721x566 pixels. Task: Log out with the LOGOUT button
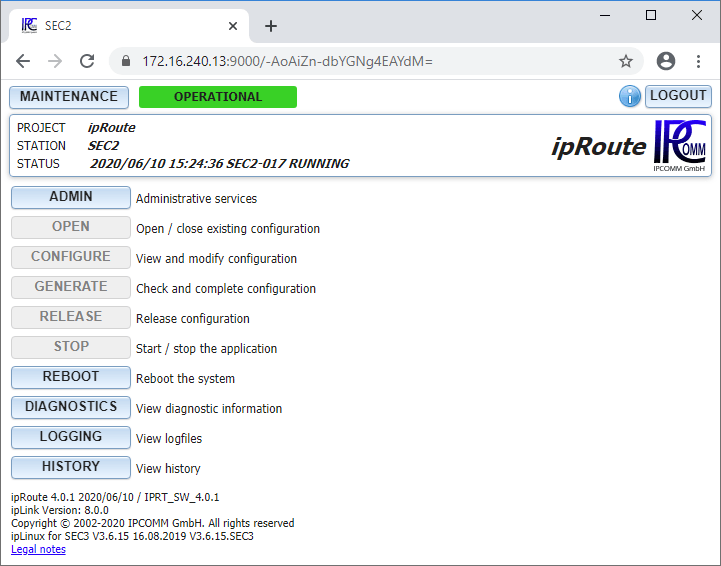point(678,96)
